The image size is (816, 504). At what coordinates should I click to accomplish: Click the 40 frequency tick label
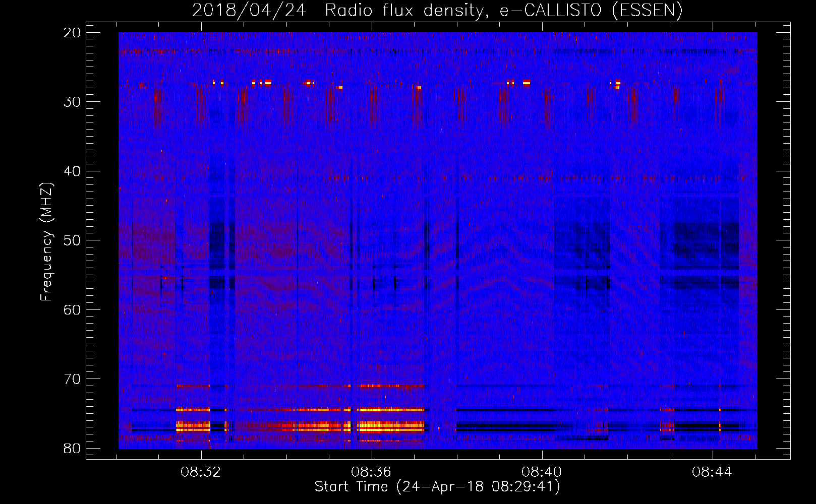[x=73, y=171]
